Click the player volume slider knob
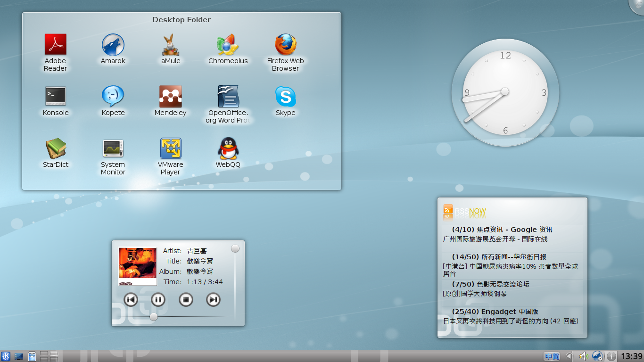This screenshot has width=644, height=362. [x=235, y=248]
